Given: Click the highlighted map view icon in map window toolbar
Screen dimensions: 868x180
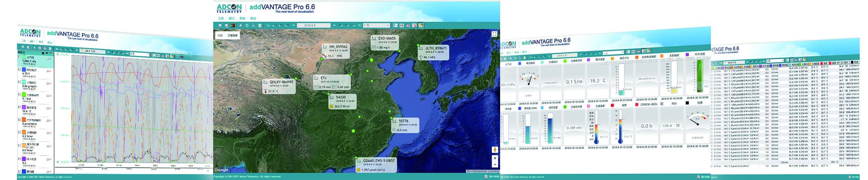Looking at the screenshot, I should [421, 25].
